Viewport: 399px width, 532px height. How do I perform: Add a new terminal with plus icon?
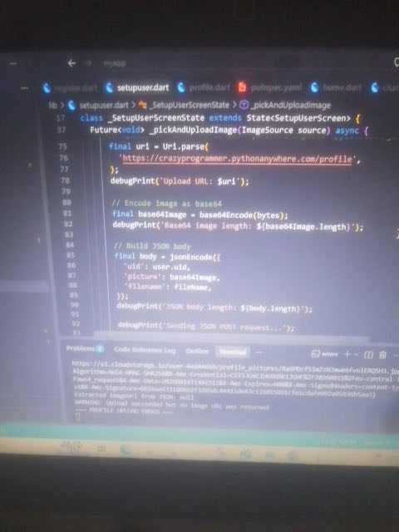coord(347,354)
